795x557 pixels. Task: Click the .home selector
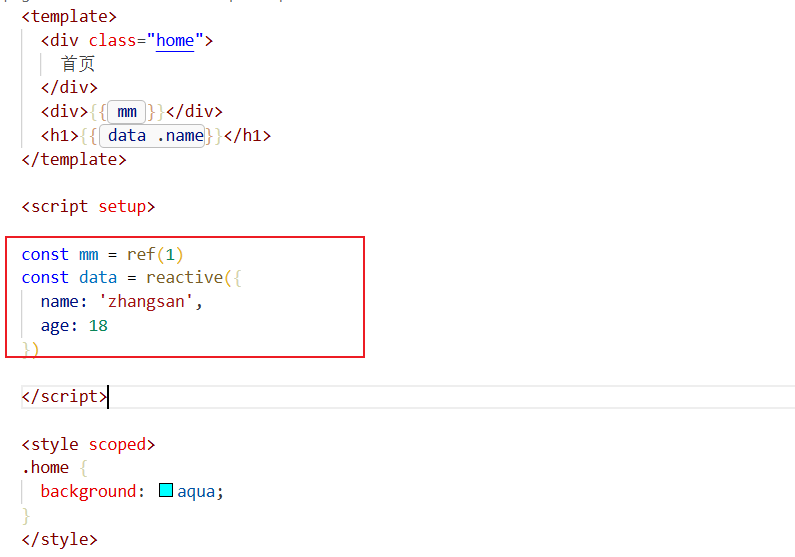45,467
